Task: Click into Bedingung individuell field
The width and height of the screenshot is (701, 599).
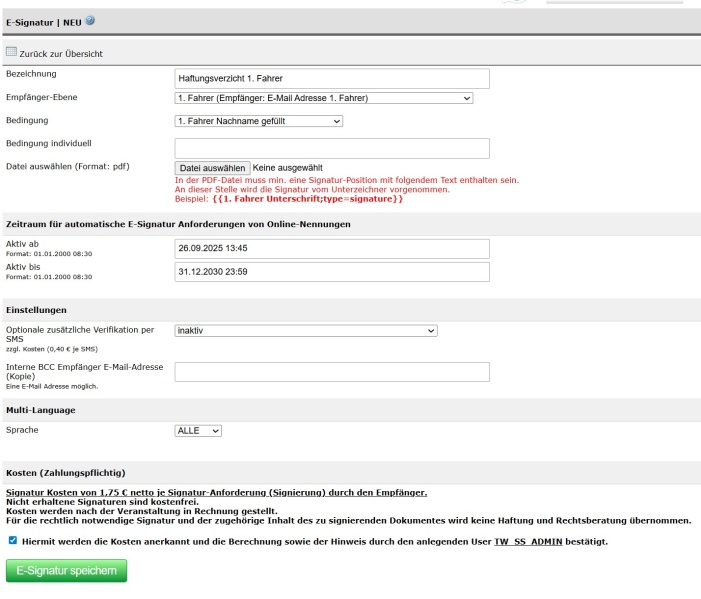Action: (x=332, y=148)
